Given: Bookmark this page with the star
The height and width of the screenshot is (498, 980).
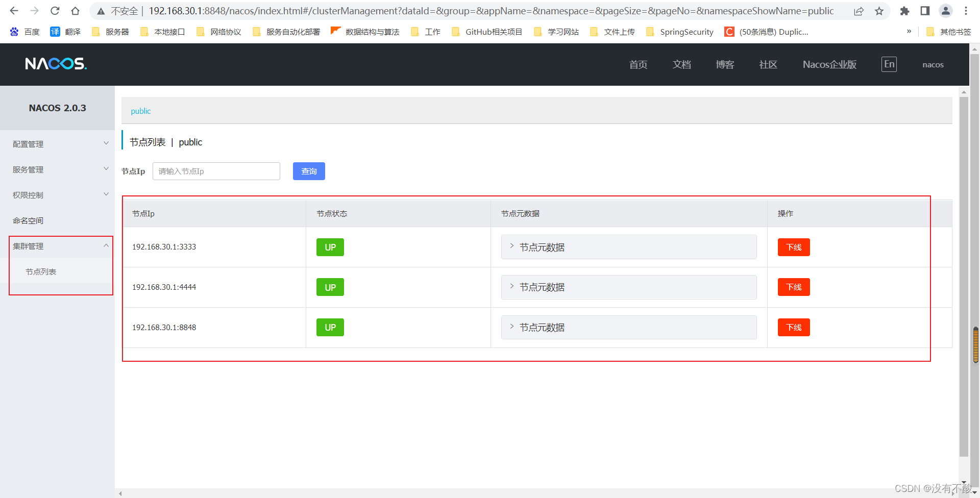Looking at the screenshot, I should point(879,11).
